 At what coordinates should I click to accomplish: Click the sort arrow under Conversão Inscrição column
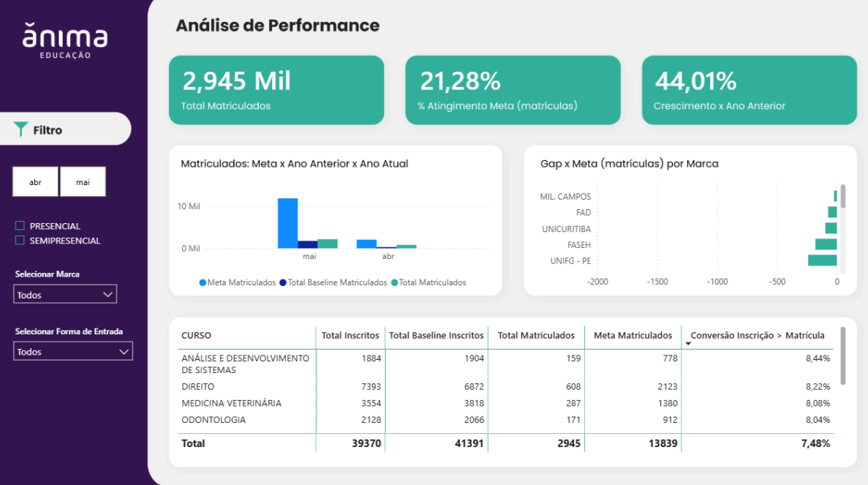click(688, 344)
